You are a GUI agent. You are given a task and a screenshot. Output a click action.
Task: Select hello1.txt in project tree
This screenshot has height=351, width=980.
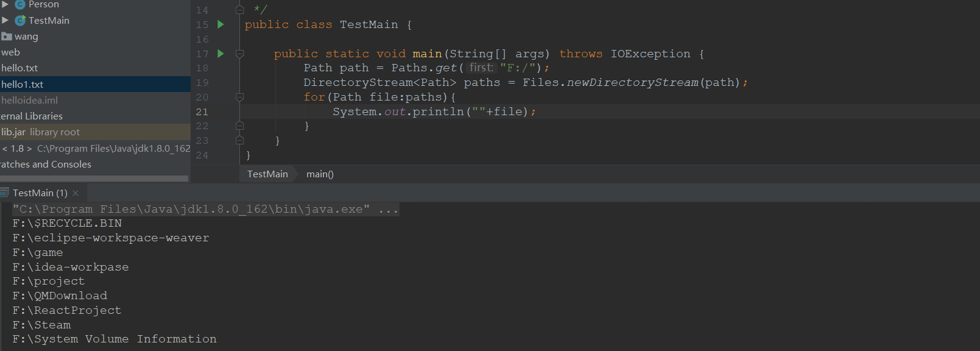(95, 84)
